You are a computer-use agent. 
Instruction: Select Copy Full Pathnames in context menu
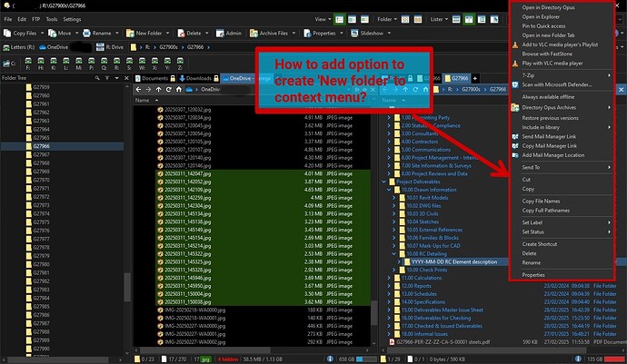pyautogui.click(x=545, y=210)
